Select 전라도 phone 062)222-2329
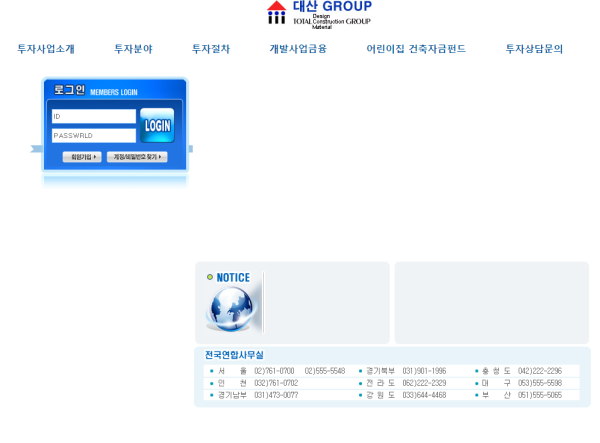Viewport: 600px width, 443px height. pos(424,383)
